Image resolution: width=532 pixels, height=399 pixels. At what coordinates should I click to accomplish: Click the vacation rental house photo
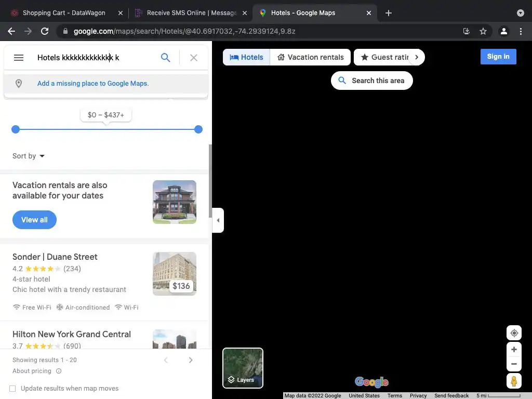[175, 202]
